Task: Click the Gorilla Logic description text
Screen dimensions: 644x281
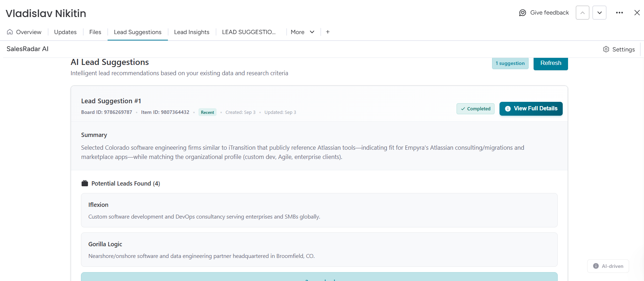Action: point(201,256)
